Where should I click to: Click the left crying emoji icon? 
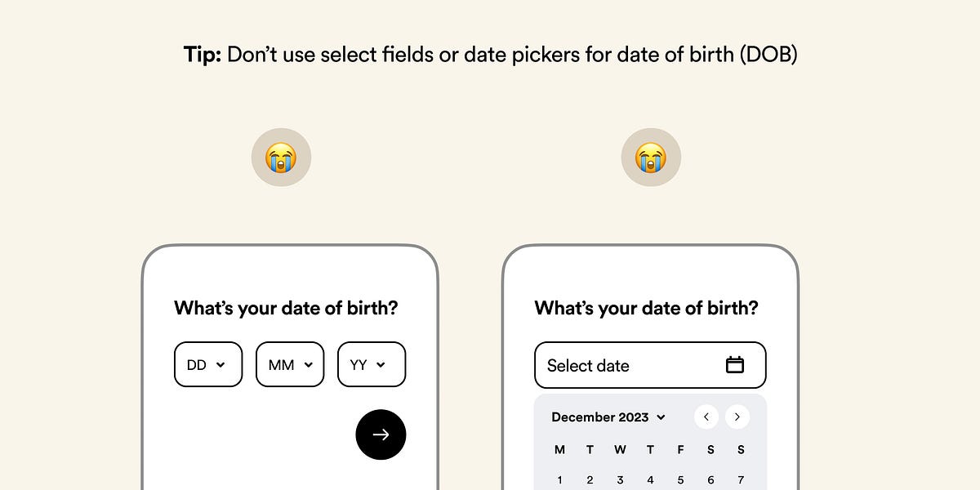[x=281, y=157]
